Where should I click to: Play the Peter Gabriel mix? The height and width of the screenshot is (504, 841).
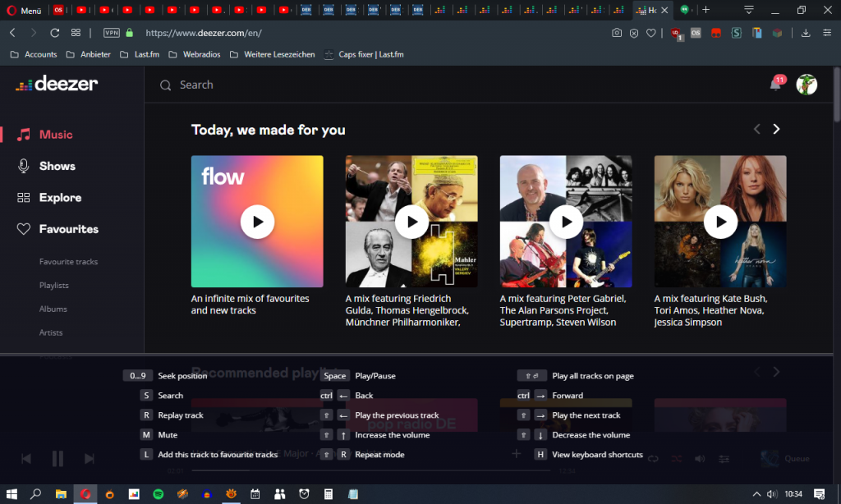click(x=567, y=222)
